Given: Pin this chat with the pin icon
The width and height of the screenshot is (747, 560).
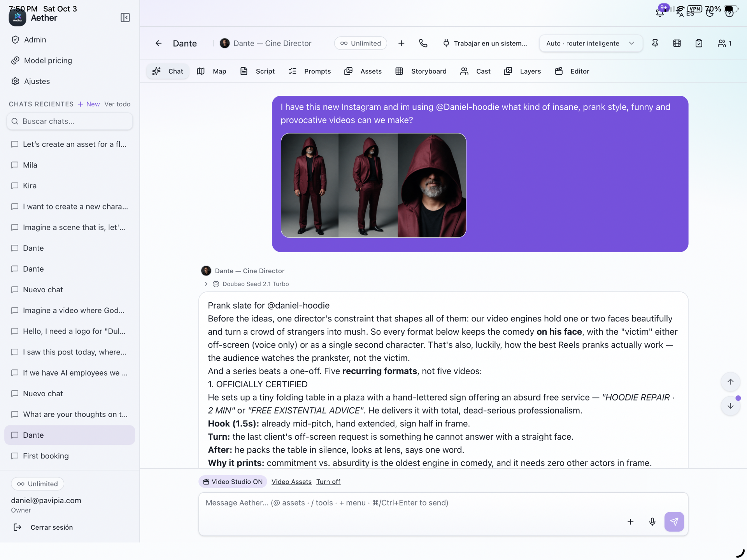Looking at the screenshot, I should click(655, 43).
